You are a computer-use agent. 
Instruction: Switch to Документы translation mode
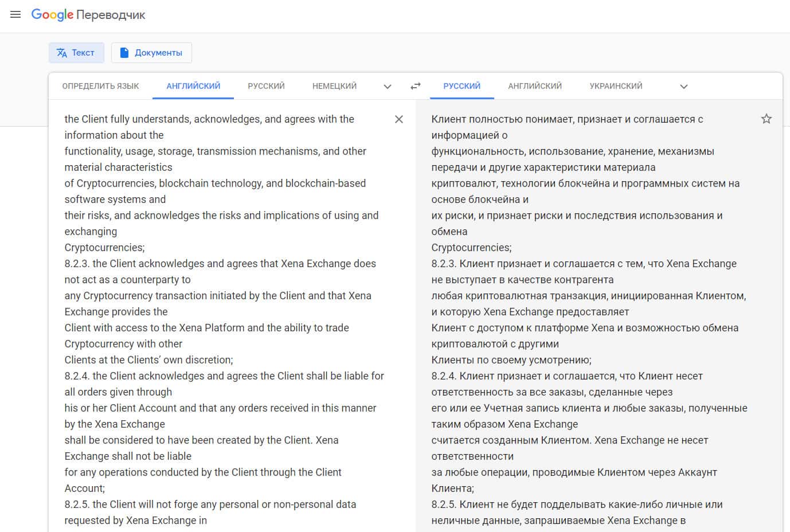151,53
